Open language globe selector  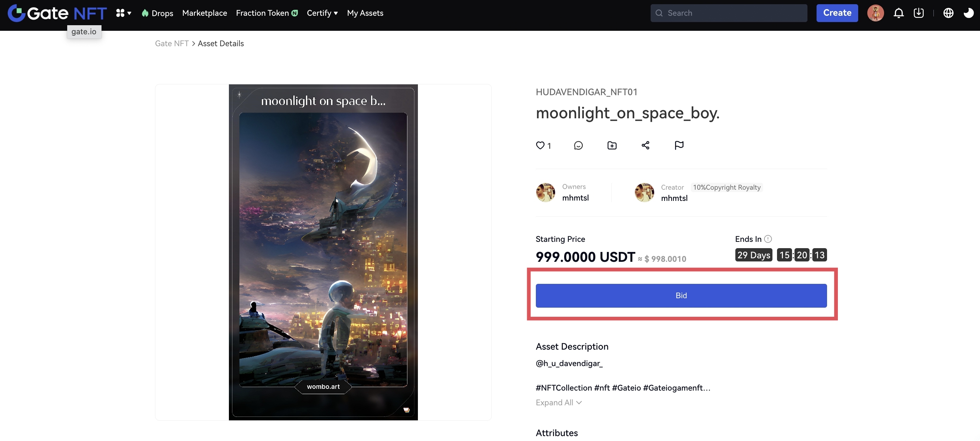948,13
